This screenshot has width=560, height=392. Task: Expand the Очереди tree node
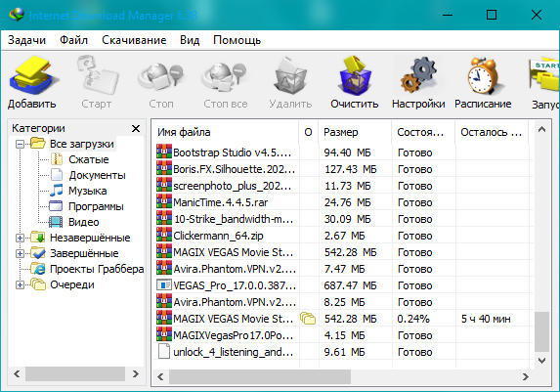[20, 284]
